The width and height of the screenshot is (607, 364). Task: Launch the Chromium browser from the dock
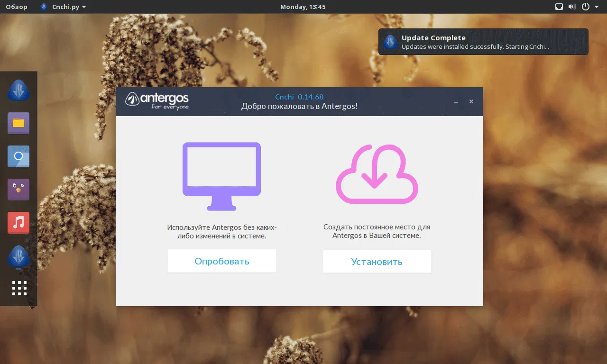(x=18, y=156)
